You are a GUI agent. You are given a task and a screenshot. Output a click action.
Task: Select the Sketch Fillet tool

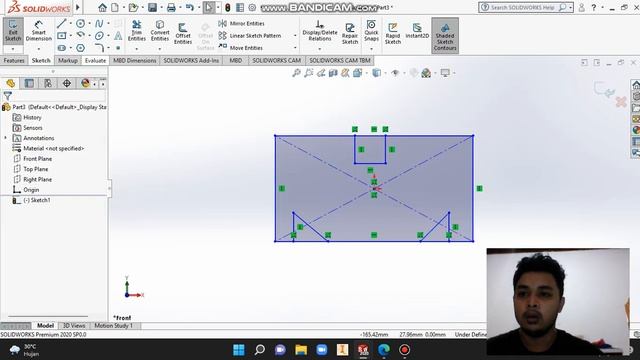click(99, 48)
